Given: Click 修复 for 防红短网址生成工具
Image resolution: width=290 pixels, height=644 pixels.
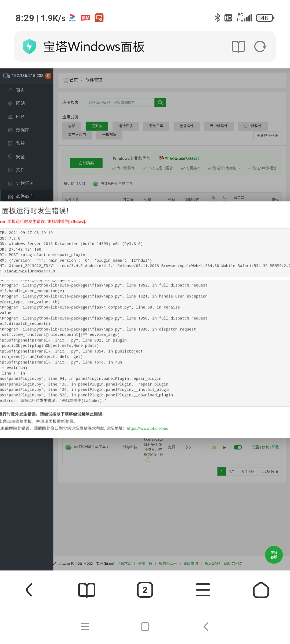Looking at the screenshot, I should (x=265, y=447).
